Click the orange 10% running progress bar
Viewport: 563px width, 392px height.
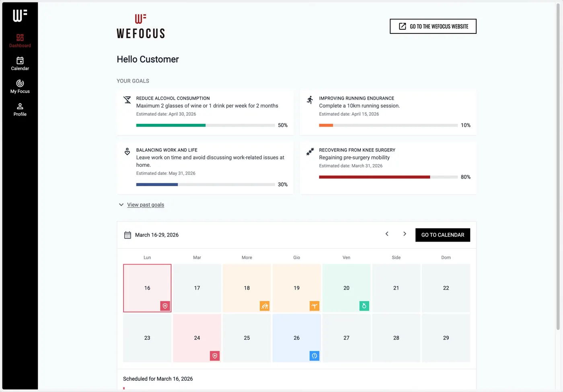point(388,125)
